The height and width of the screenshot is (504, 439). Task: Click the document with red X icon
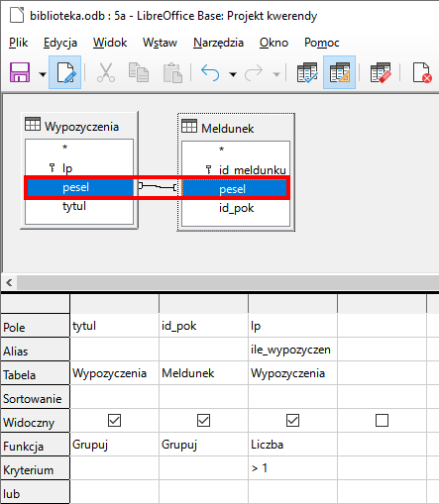click(x=422, y=72)
